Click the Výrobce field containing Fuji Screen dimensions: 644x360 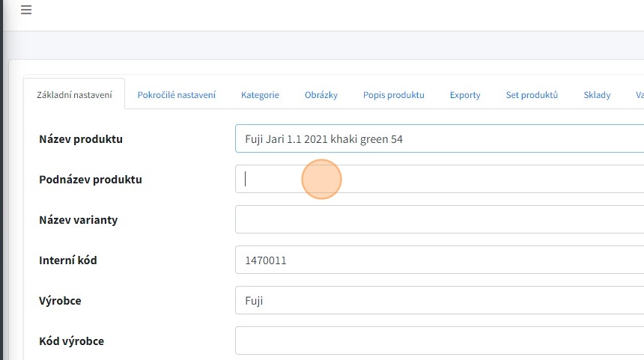(439, 301)
